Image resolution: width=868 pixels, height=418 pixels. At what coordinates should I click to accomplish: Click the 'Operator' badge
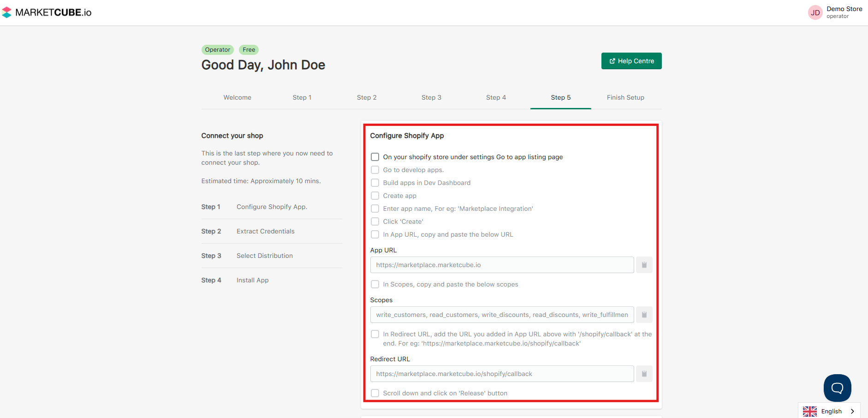click(x=218, y=50)
